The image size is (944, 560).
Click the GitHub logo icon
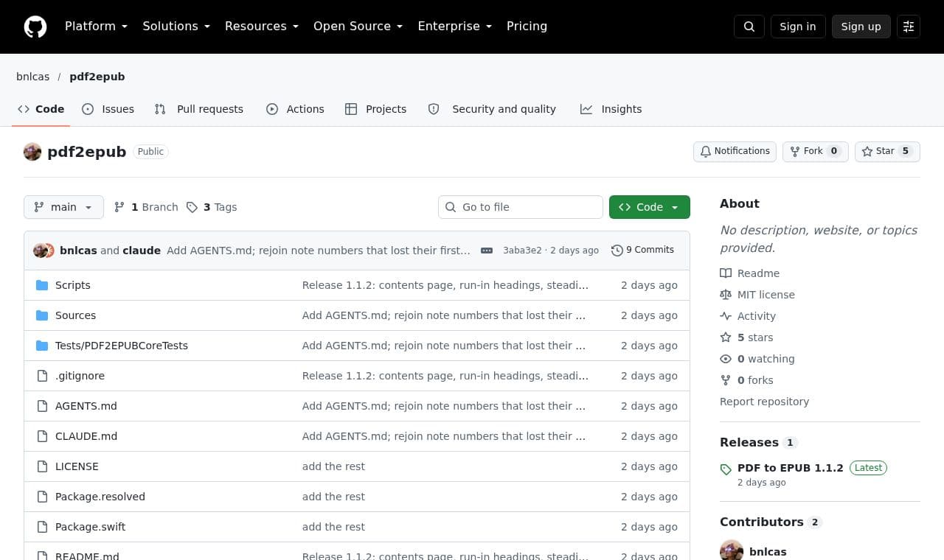pyautogui.click(x=35, y=27)
